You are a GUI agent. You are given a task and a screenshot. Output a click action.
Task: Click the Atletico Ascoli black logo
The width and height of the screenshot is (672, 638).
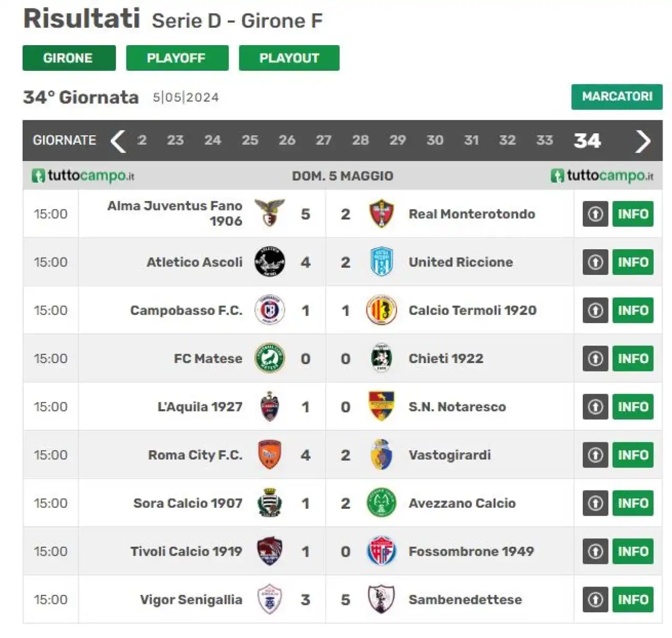(269, 261)
